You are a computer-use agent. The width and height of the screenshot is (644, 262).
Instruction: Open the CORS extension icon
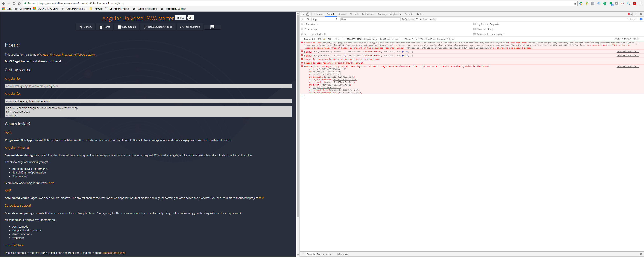(x=635, y=3)
